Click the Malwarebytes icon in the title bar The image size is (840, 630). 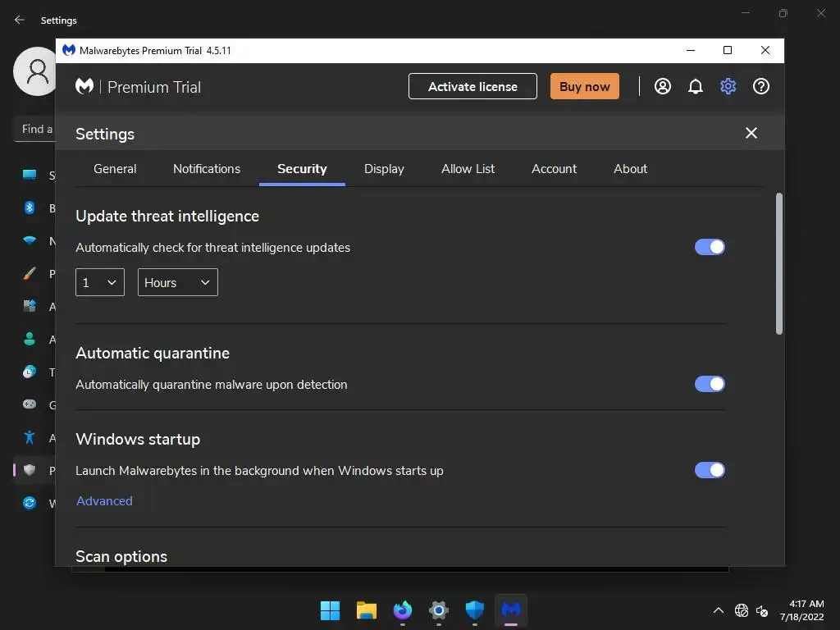69,50
